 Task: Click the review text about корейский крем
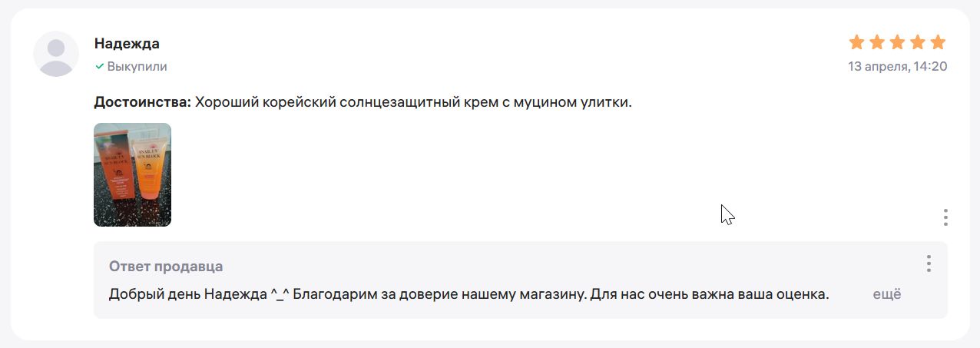tap(413, 102)
